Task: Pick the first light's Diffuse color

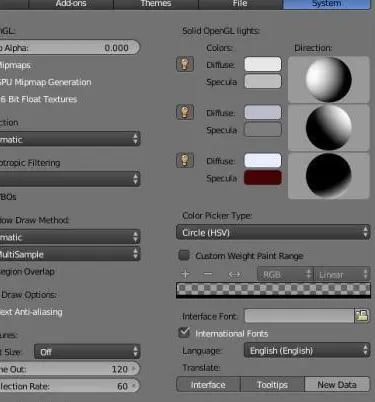Action: coord(263,64)
